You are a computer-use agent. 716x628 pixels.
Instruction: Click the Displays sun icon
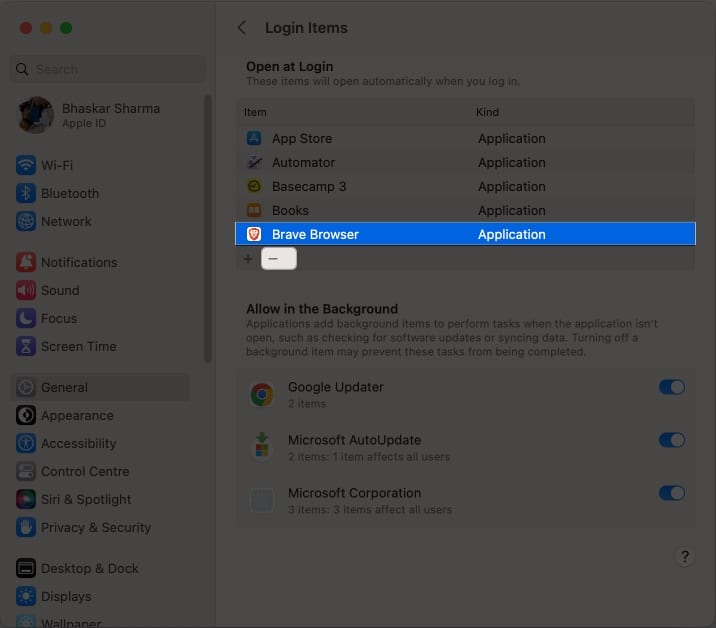26,596
